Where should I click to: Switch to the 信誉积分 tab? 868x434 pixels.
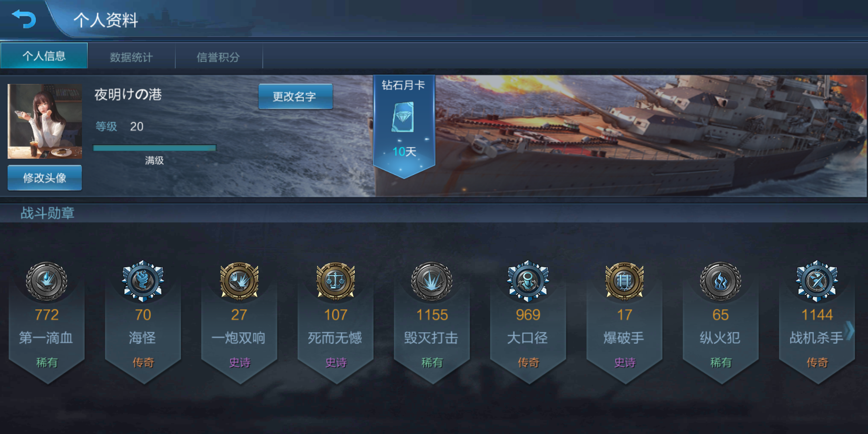click(x=218, y=57)
